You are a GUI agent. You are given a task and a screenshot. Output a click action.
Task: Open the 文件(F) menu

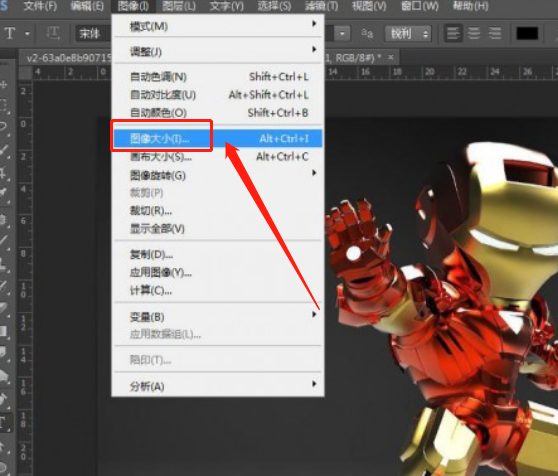tap(40, 6)
